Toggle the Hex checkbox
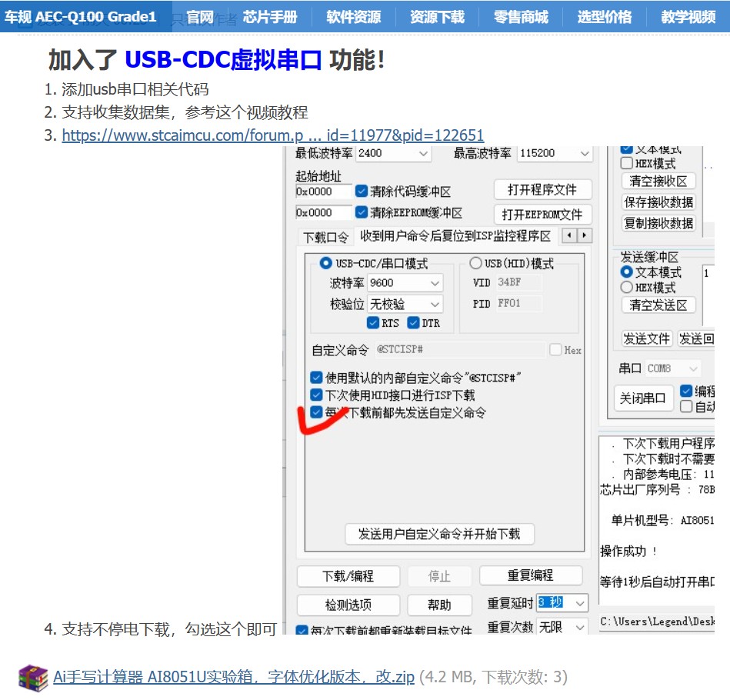730x700 pixels. pyautogui.click(x=555, y=350)
